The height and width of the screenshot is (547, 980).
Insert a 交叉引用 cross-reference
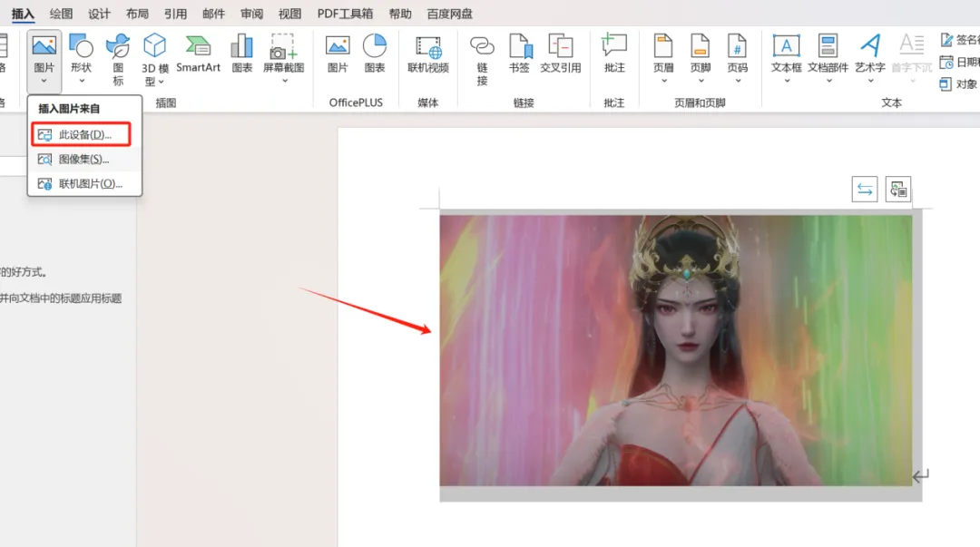click(x=561, y=54)
